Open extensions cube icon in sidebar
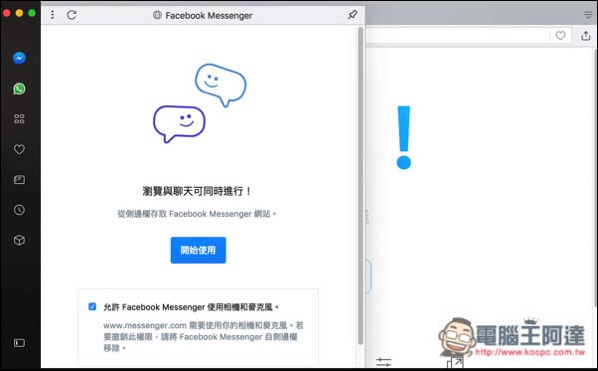Viewport: 598px width, 371px height. coord(19,240)
